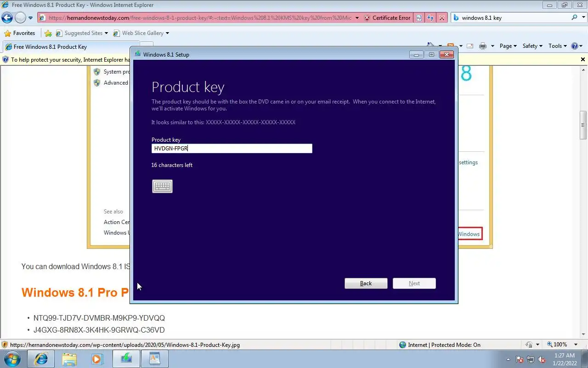Click the Add to Favorites Bar icon

[x=48, y=33]
